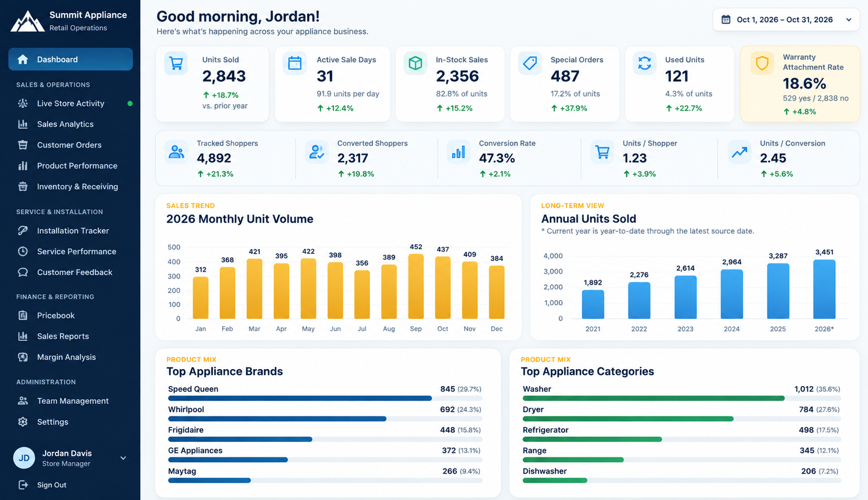
Task: Click the Refrigerator category label
Action: [x=546, y=430]
